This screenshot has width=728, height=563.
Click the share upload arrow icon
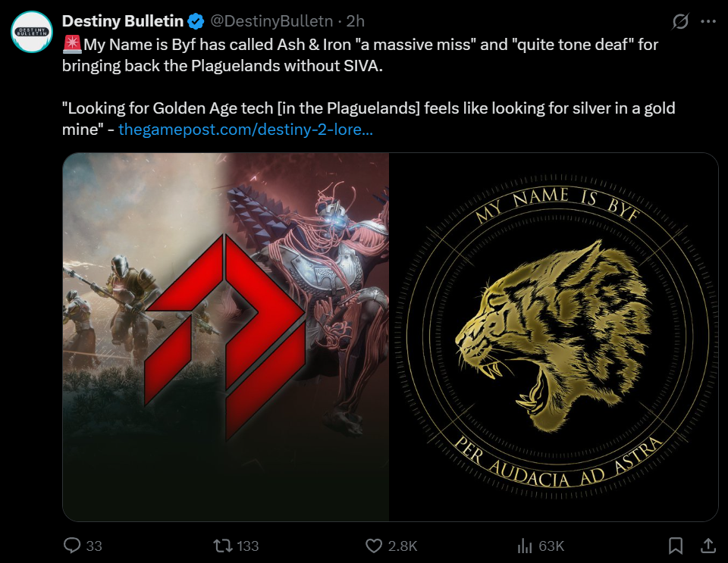click(x=708, y=546)
